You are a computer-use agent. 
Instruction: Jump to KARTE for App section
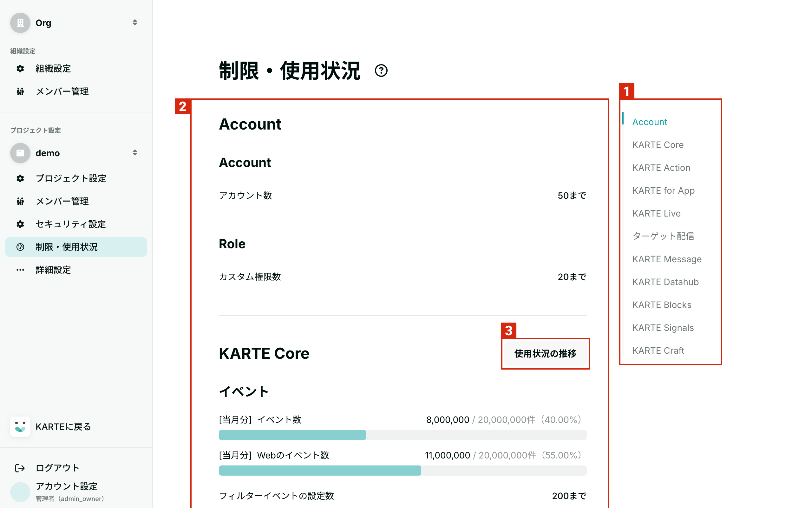[x=663, y=190]
